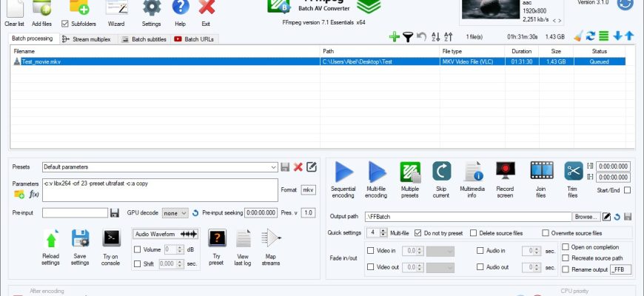Open the Wizard tool
Viewport: 644px width, 296px height.
(117, 8)
